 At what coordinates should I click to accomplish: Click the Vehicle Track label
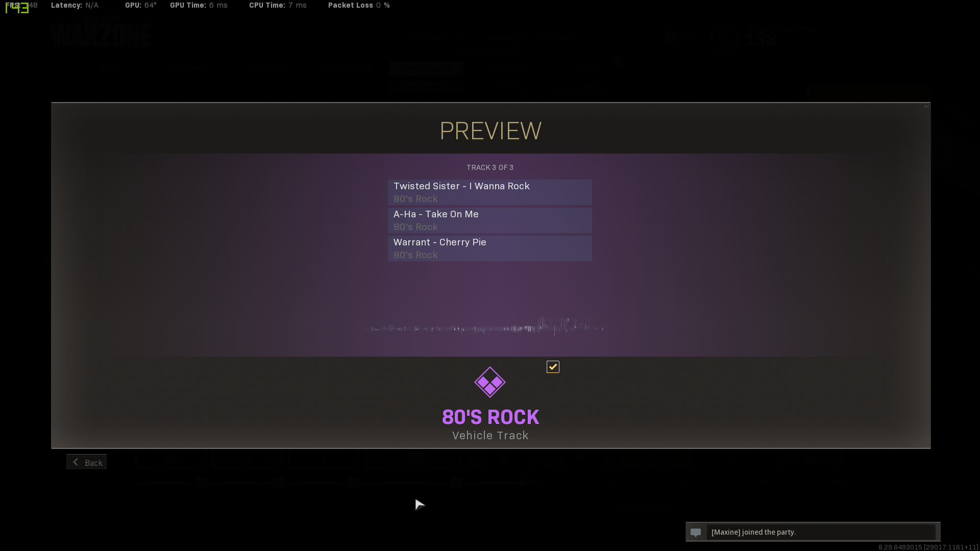click(x=491, y=436)
